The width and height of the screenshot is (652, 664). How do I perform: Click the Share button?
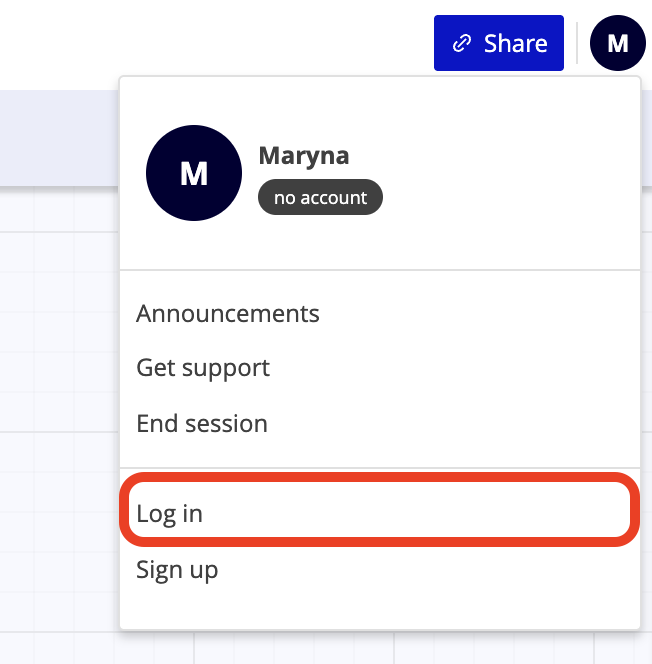[x=499, y=43]
